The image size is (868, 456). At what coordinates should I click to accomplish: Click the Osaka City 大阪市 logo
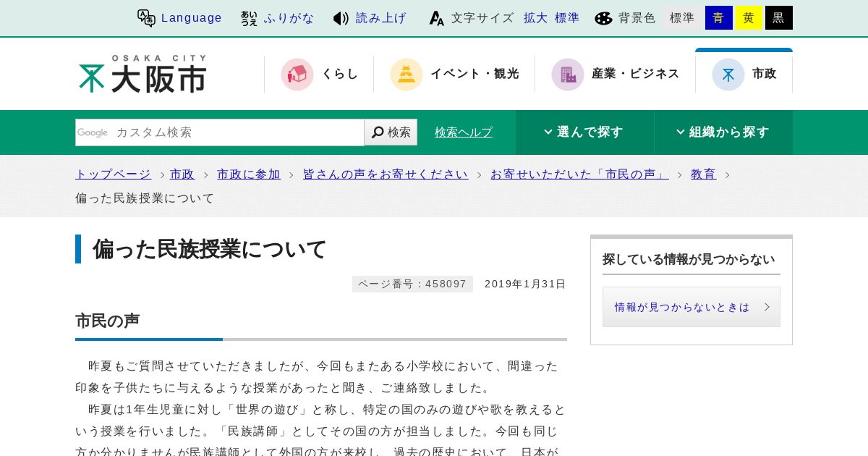(142, 74)
